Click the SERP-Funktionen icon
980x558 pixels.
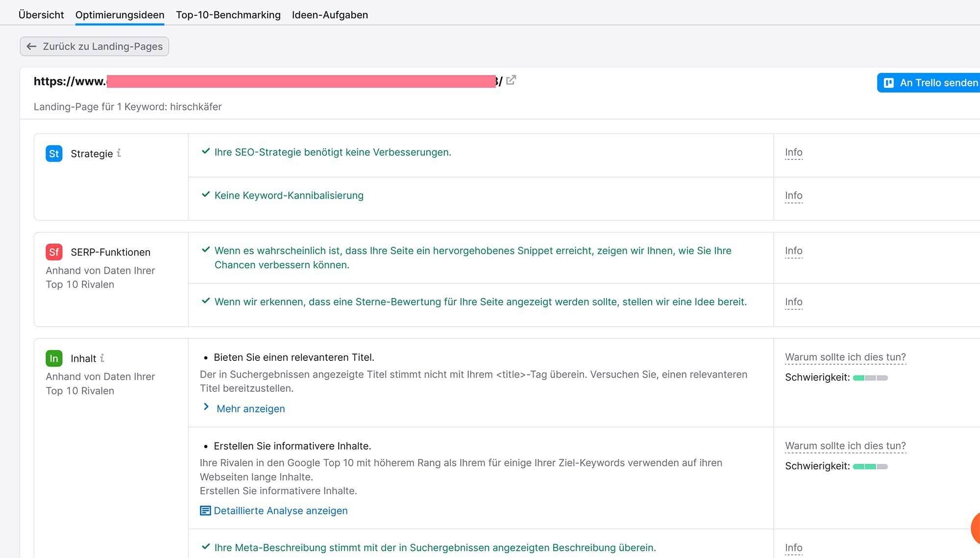coord(54,252)
